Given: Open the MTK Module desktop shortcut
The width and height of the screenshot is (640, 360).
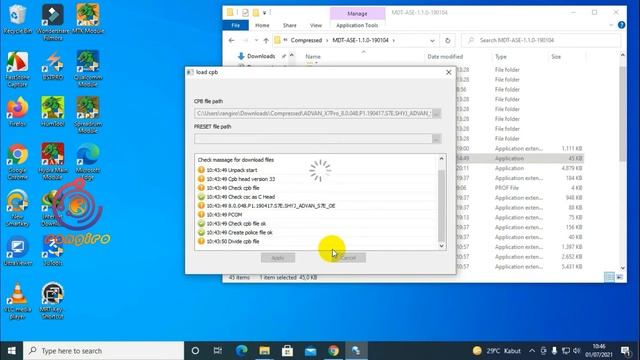Looking at the screenshot, I should 88,19.
